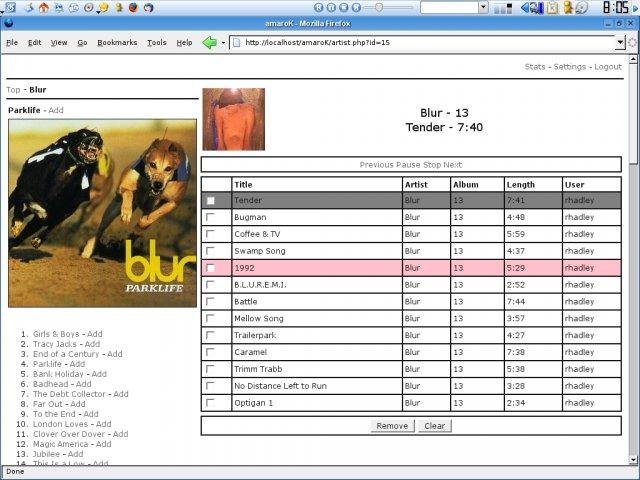Open the desktop pager applet
The width and height of the screenshot is (640, 480).
[503, 8]
